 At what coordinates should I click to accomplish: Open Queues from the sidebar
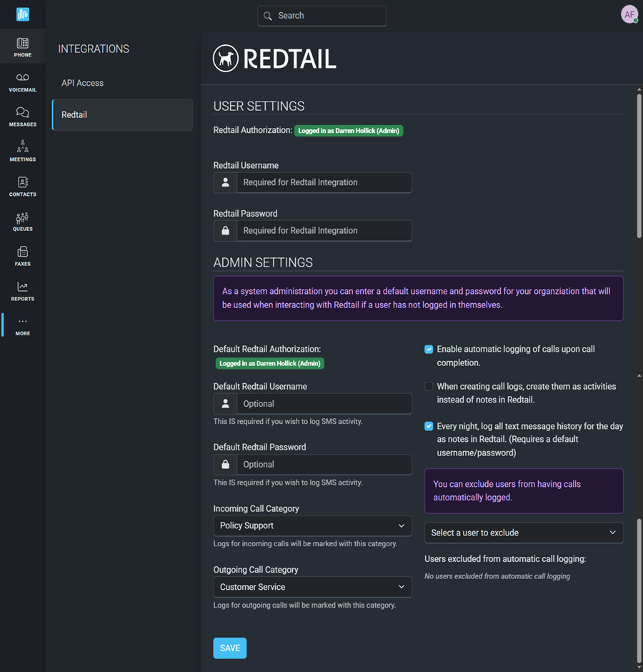22,222
